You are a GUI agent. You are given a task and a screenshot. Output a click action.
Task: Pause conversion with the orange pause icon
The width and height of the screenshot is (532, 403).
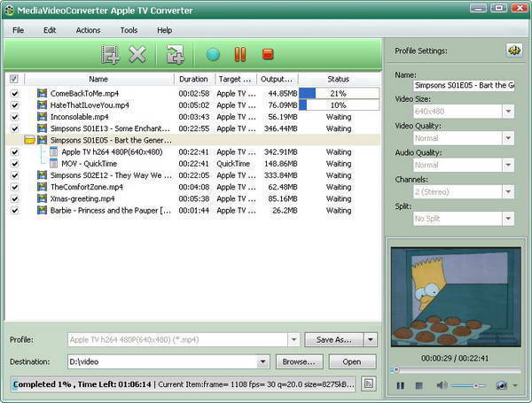pos(240,54)
